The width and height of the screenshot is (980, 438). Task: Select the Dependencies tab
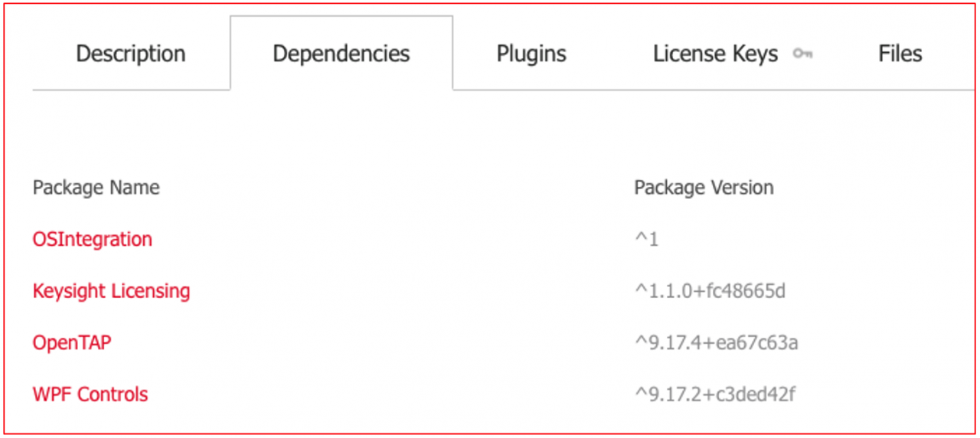tap(341, 54)
